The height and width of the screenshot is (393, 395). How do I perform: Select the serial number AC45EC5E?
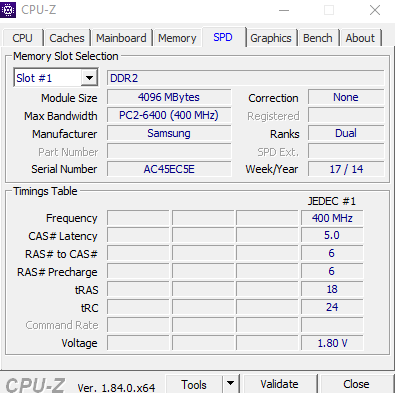tap(169, 169)
